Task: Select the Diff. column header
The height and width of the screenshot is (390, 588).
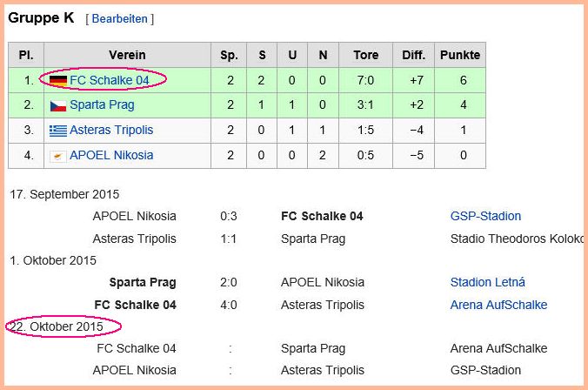Action: [x=414, y=55]
